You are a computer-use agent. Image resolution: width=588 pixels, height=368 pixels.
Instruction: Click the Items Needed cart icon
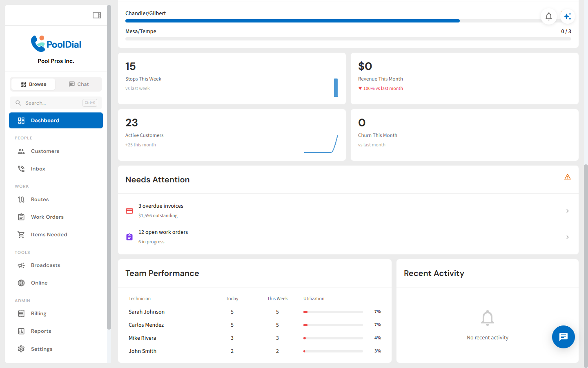click(21, 235)
